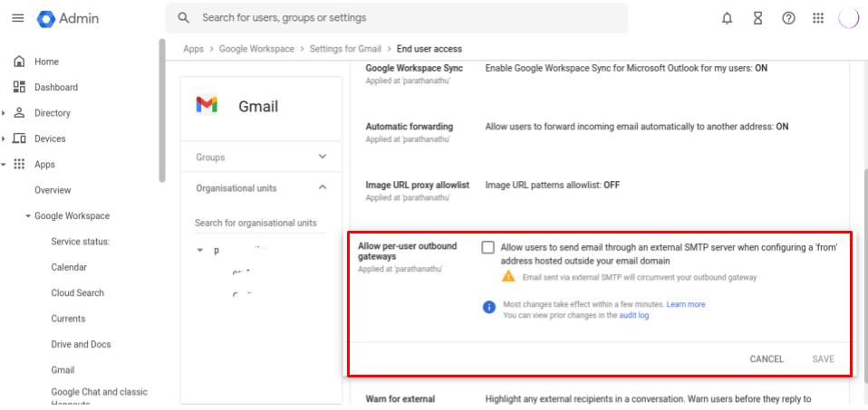Open Apps Overview in sidebar

pyautogui.click(x=53, y=190)
